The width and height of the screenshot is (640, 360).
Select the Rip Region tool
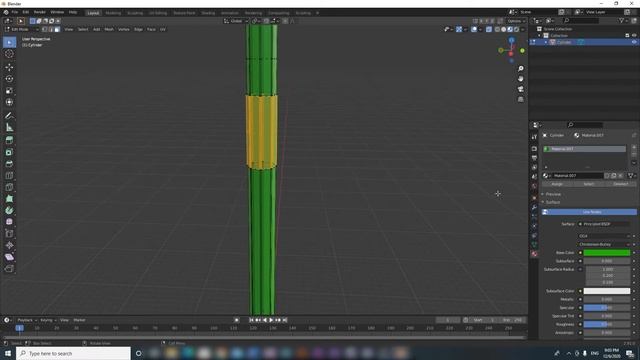9,268
